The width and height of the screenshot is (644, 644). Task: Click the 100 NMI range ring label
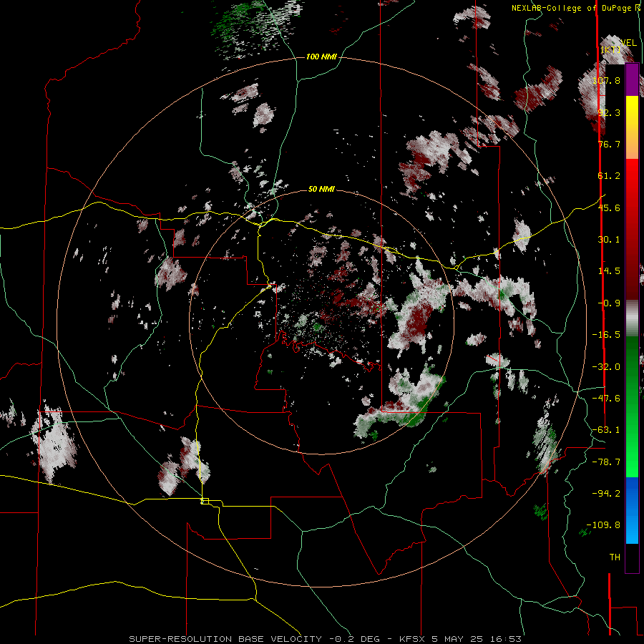coord(321,57)
